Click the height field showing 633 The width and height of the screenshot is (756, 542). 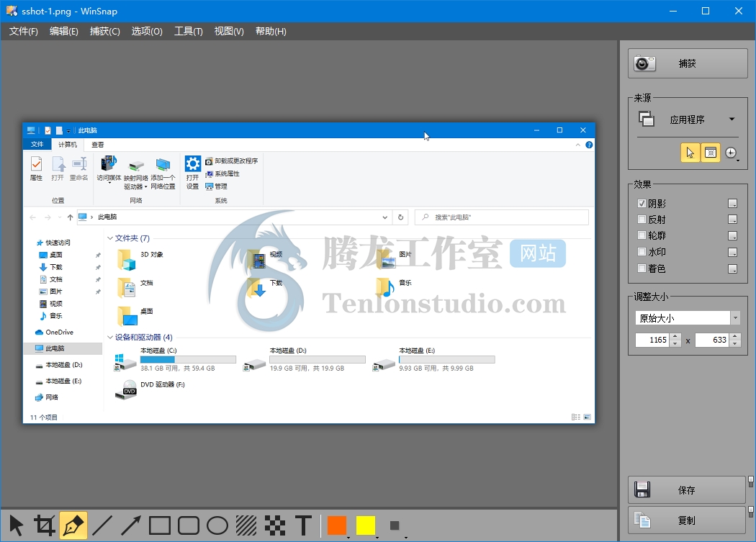713,340
